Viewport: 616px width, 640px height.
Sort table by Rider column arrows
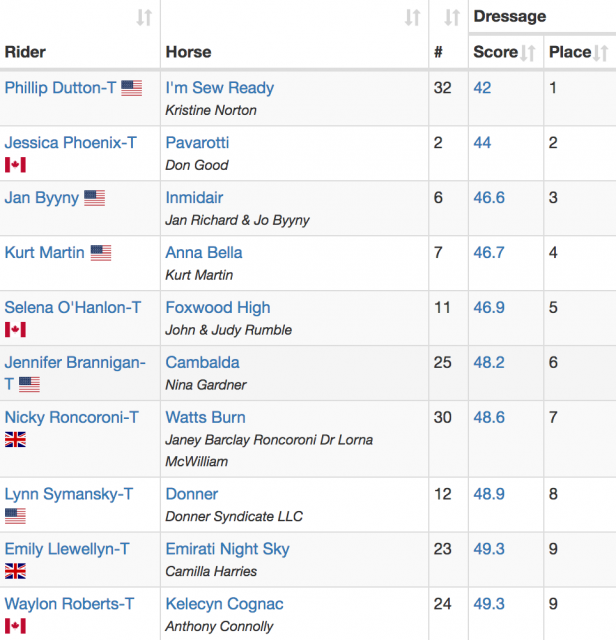[144, 18]
